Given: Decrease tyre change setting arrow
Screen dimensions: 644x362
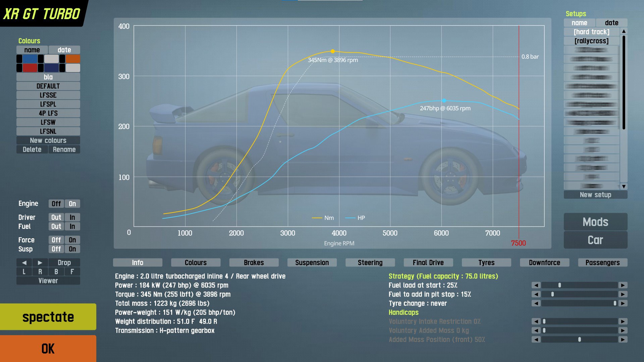Looking at the screenshot, I should click(x=536, y=303).
